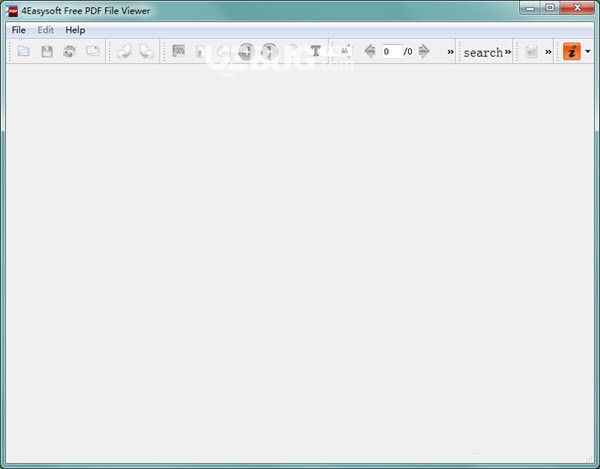Go to previous page with left arrow
Screen dimensions: 600x469
(x=370, y=51)
